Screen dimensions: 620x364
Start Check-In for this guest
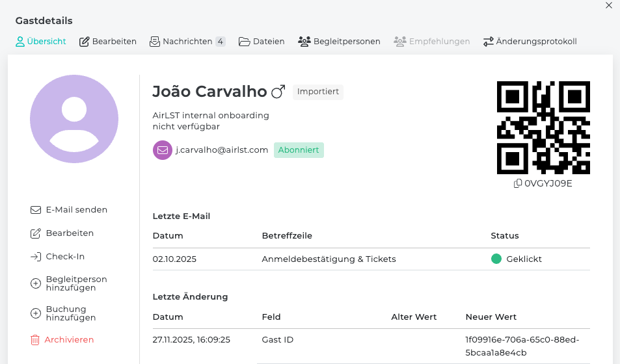[x=58, y=257]
